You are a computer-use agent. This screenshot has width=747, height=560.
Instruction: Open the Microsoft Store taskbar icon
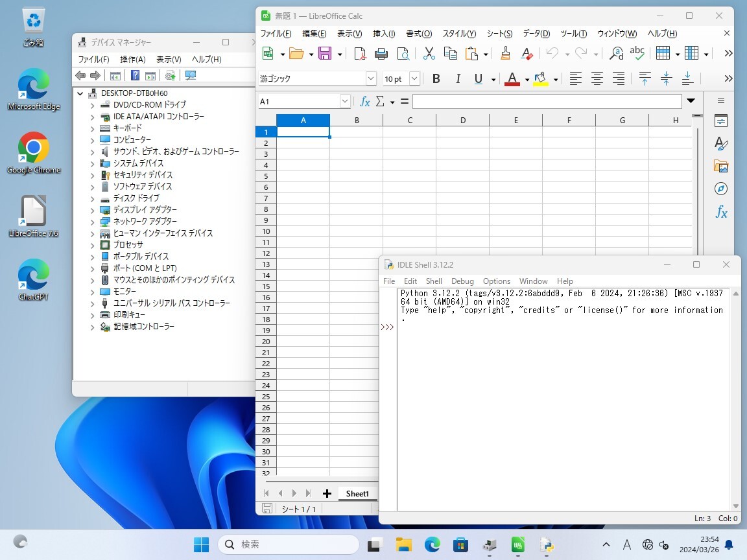[x=460, y=544]
